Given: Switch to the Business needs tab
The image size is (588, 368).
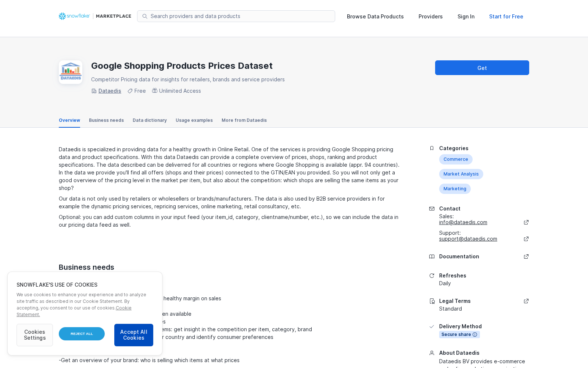Looking at the screenshot, I should click(106, 120).
